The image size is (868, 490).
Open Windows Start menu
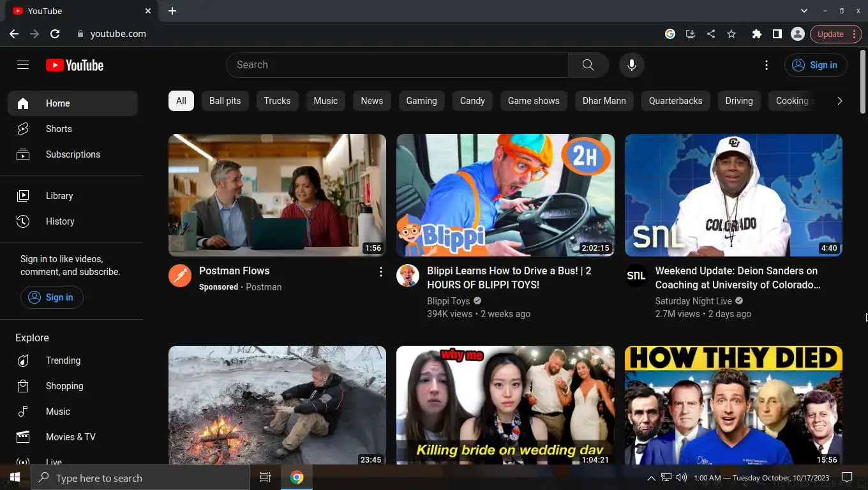pos(15,477)
